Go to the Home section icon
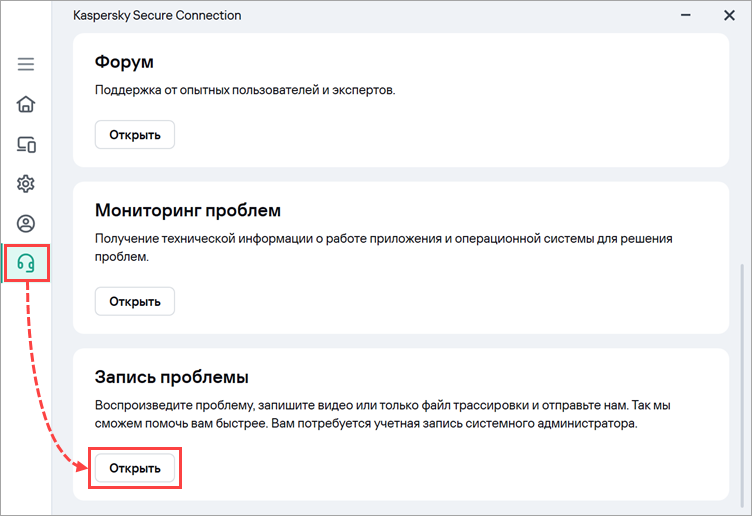The height and width of the screenshot is (516, 752). click(26, 104)
